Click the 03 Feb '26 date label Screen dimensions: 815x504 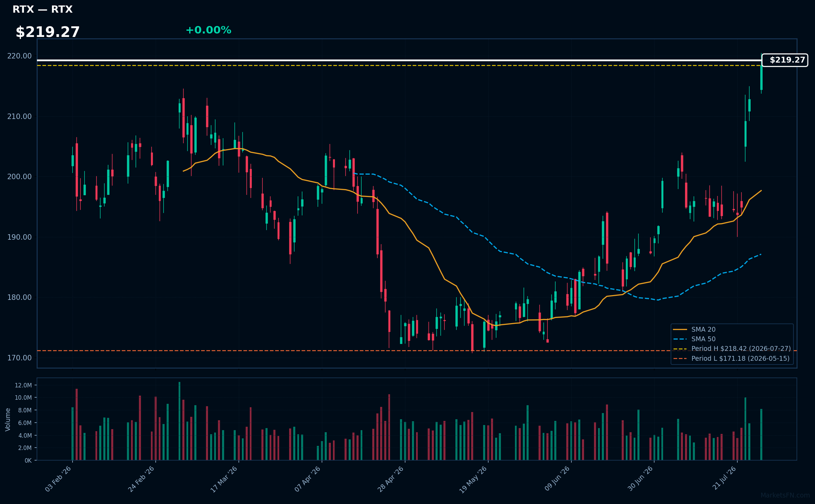point(58,479)
